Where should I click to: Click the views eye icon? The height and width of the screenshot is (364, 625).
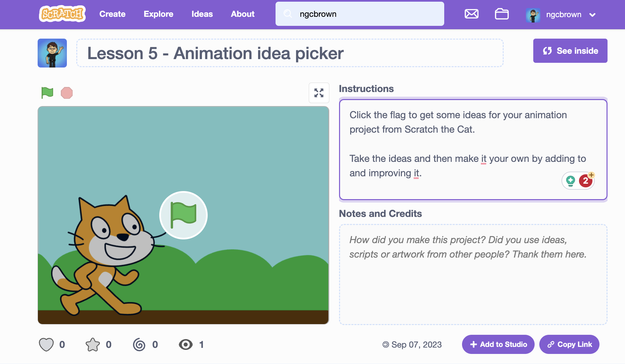185,345
